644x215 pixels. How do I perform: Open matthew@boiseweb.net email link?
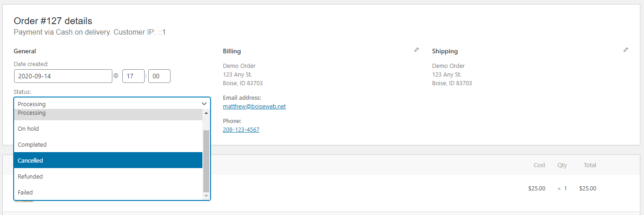point(254,106)
